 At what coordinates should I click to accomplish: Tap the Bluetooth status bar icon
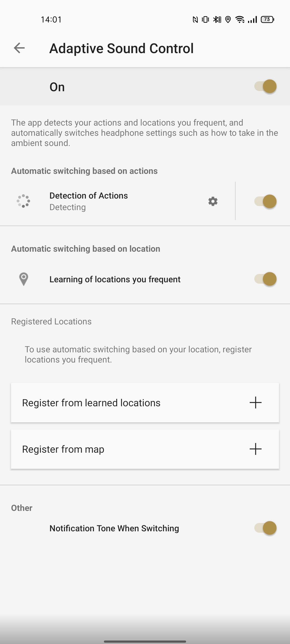point(217,20)
